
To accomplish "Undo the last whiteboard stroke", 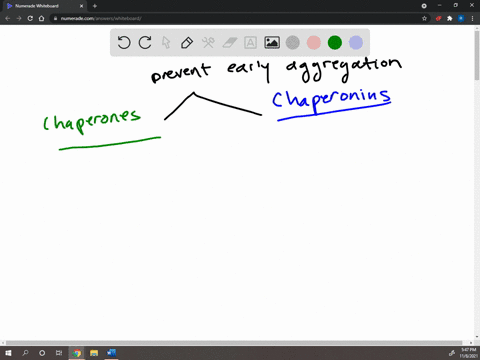I will coord(124,43).
